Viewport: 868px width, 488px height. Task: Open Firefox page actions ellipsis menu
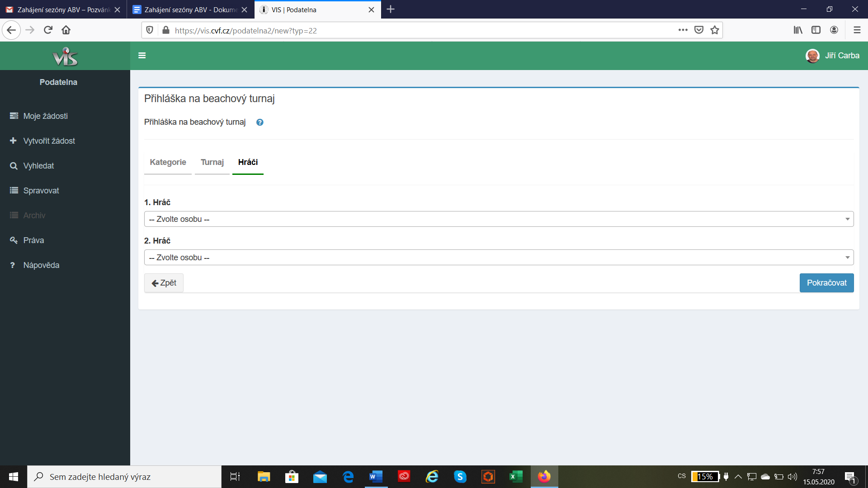coord(683,30)
